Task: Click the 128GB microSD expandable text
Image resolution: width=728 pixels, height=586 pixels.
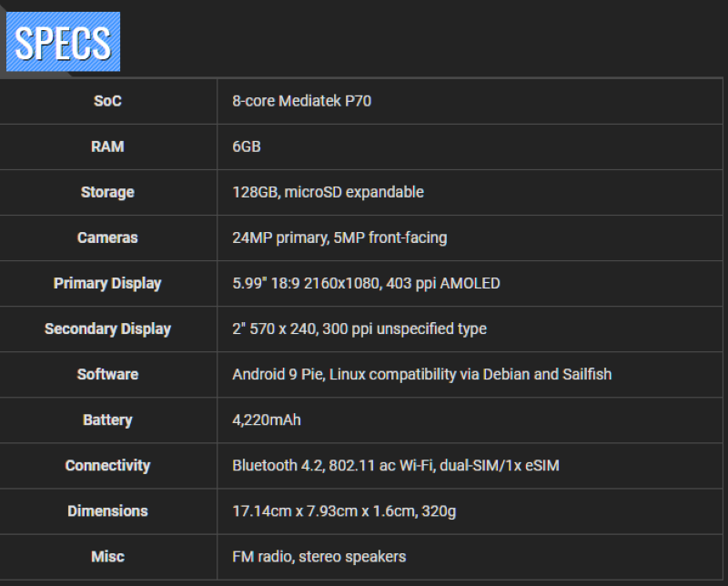Action: click(328, 192)
